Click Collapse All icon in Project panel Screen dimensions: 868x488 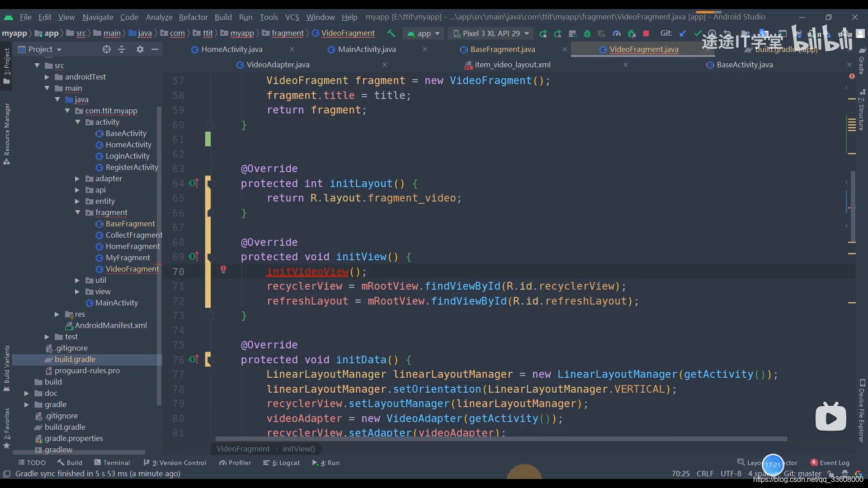[x=122, y=49]
